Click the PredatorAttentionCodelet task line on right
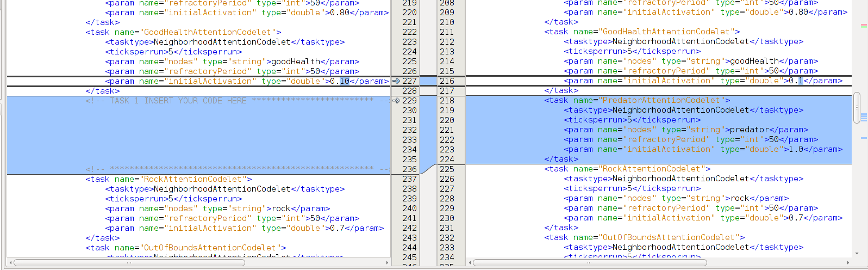 637,100
